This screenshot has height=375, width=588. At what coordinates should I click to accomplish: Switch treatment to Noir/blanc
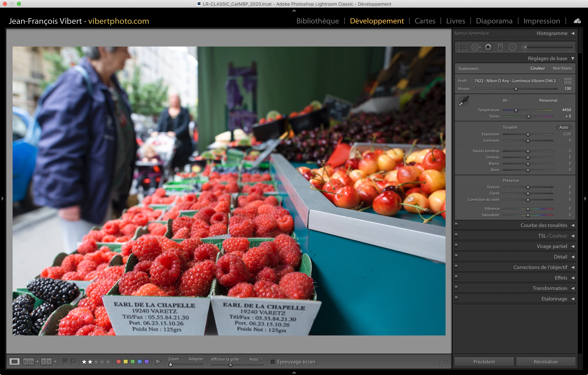pyautogui.click(x=562, y=68)
